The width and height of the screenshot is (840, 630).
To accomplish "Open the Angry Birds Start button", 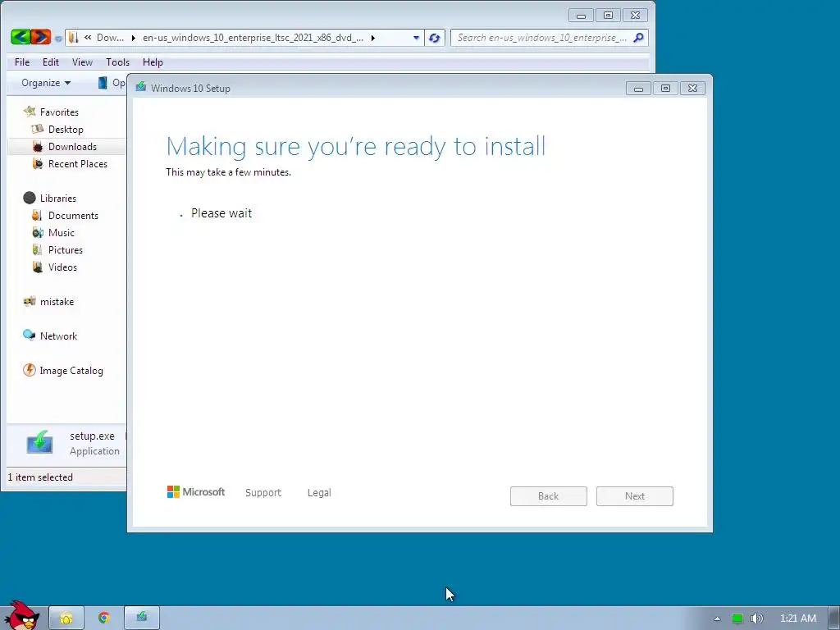I will 21,615.
